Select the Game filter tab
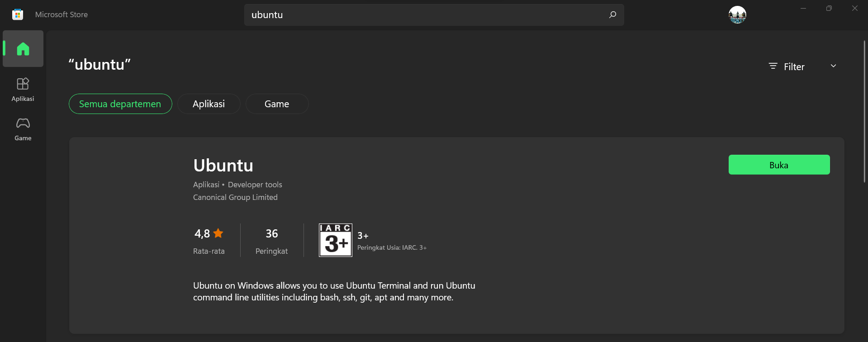 tap(277, 104)
